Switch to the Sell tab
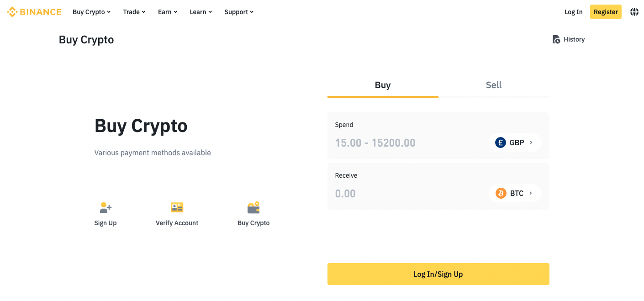 pos(493,85)
